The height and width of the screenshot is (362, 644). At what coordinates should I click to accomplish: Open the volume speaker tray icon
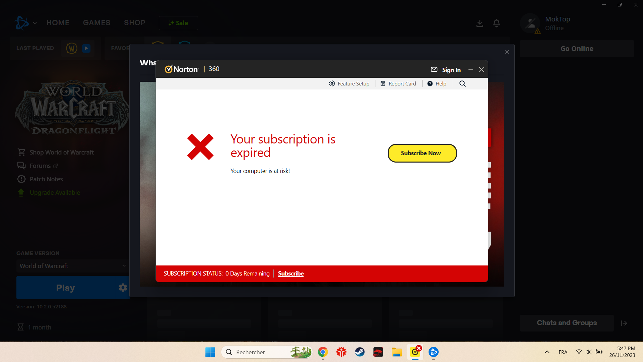coord(589,352)
